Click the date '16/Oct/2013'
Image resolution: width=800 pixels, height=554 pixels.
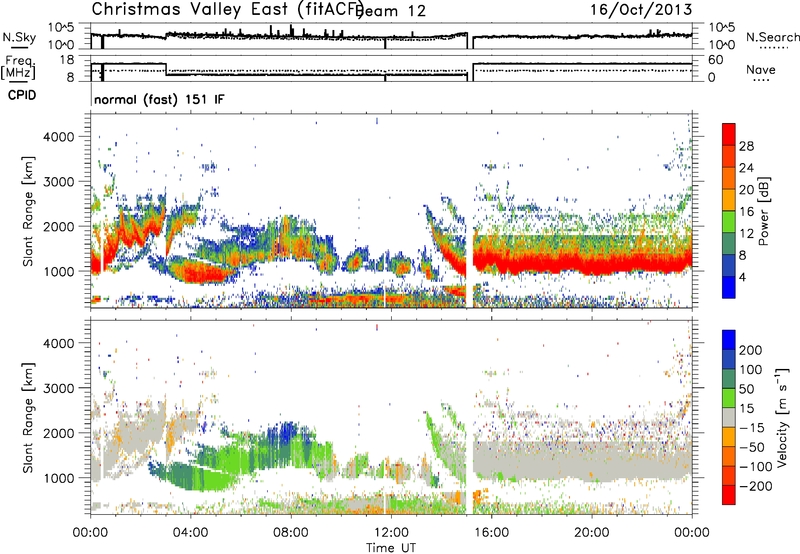point(641,9)
